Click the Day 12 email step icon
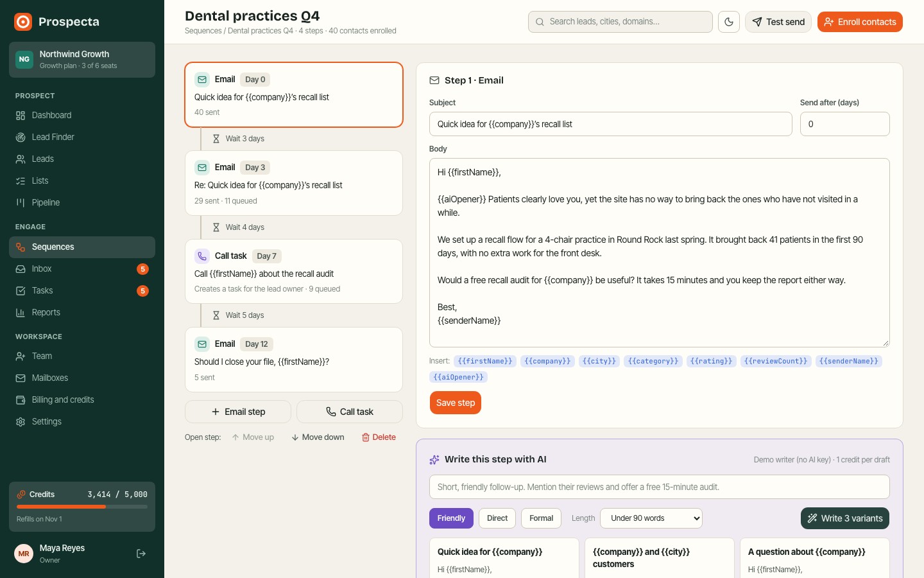Viewport: 924px width, 578px height. point(202,344)
